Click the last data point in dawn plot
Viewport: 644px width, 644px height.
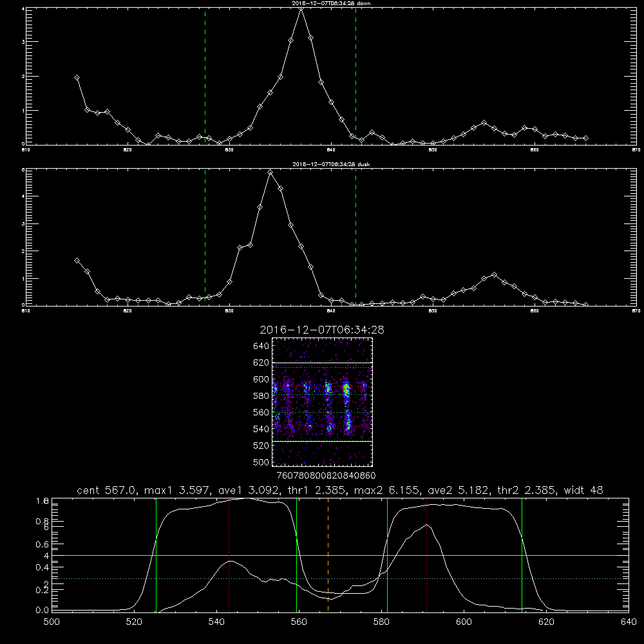point(585,138)
